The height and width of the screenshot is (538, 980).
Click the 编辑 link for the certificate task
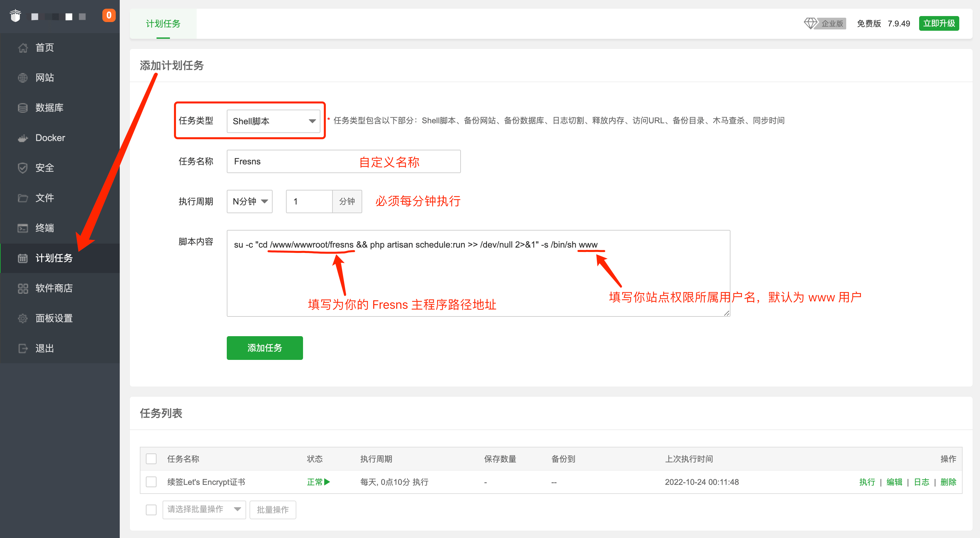[x=894, y=482]
